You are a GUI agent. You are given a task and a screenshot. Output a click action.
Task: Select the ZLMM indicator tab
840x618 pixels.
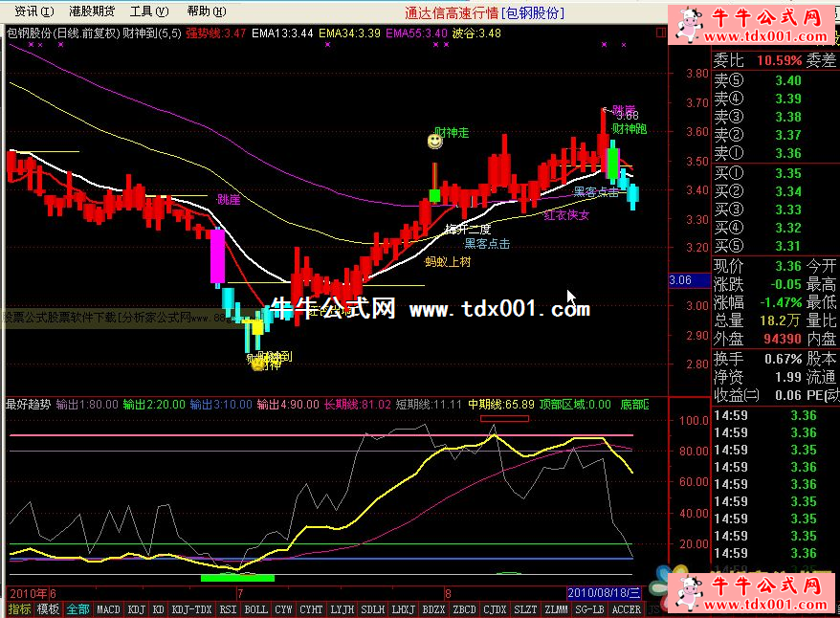point(556,609)
